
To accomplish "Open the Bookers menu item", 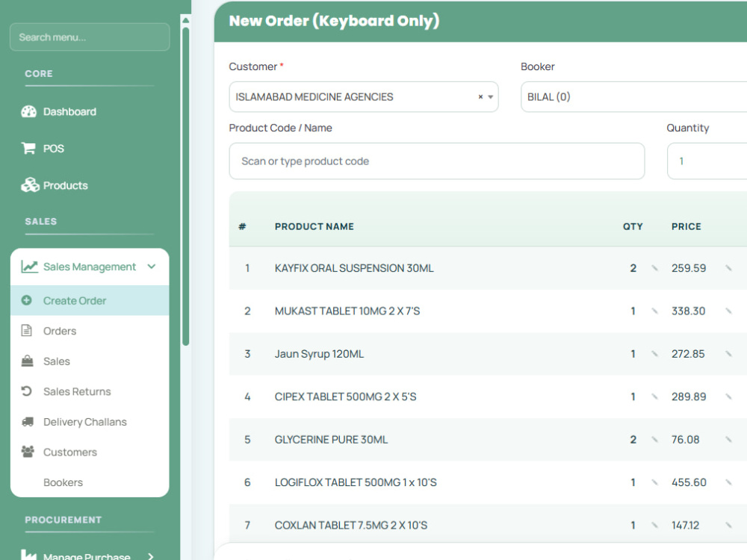I will (x=90, y=482).
